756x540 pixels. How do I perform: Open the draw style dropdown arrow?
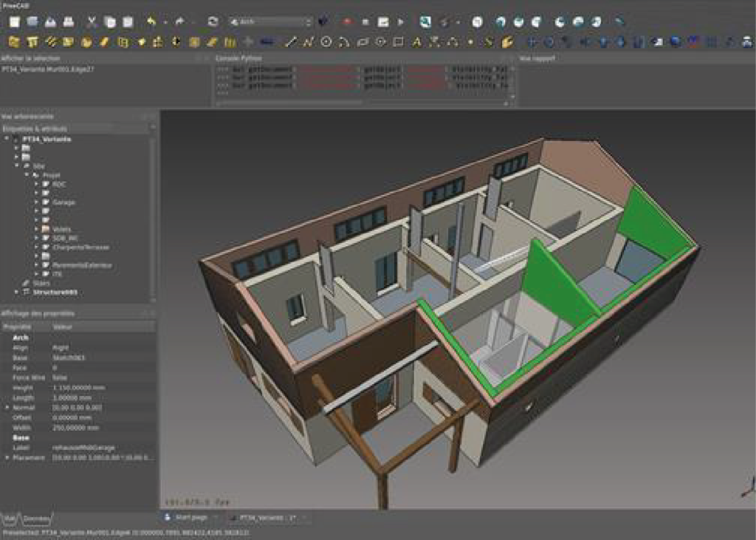pos(457,22)
